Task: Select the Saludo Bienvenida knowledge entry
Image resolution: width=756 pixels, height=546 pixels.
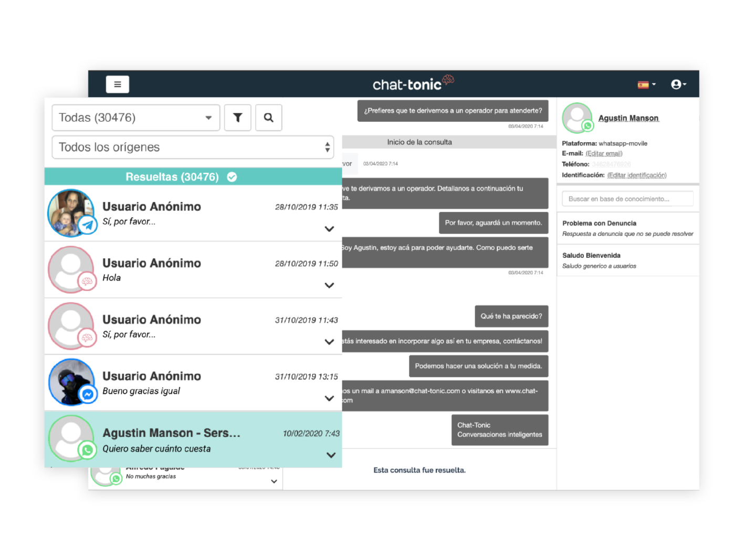Action: click(x=628, y=260)
